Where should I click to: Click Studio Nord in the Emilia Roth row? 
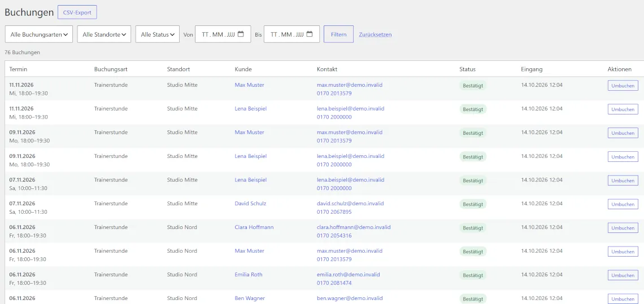pos(182,275)
